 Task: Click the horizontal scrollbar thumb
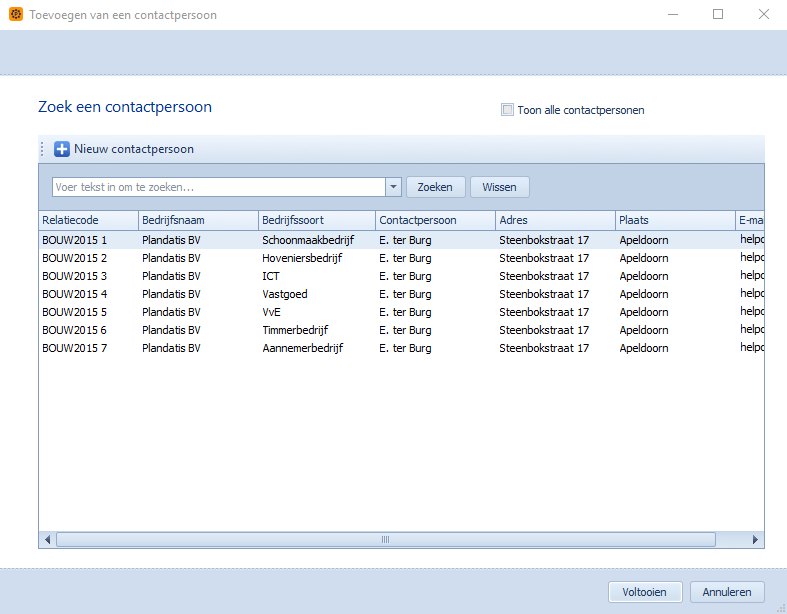tap(385, 540)
